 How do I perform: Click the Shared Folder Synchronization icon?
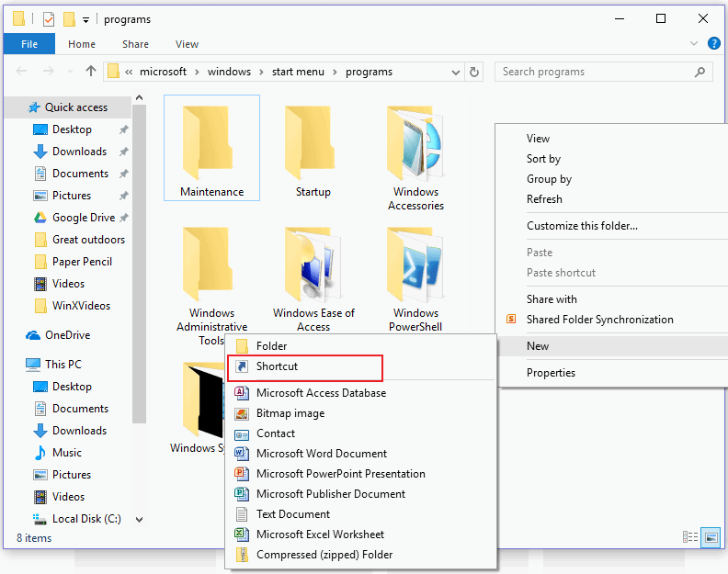(511, 320)
